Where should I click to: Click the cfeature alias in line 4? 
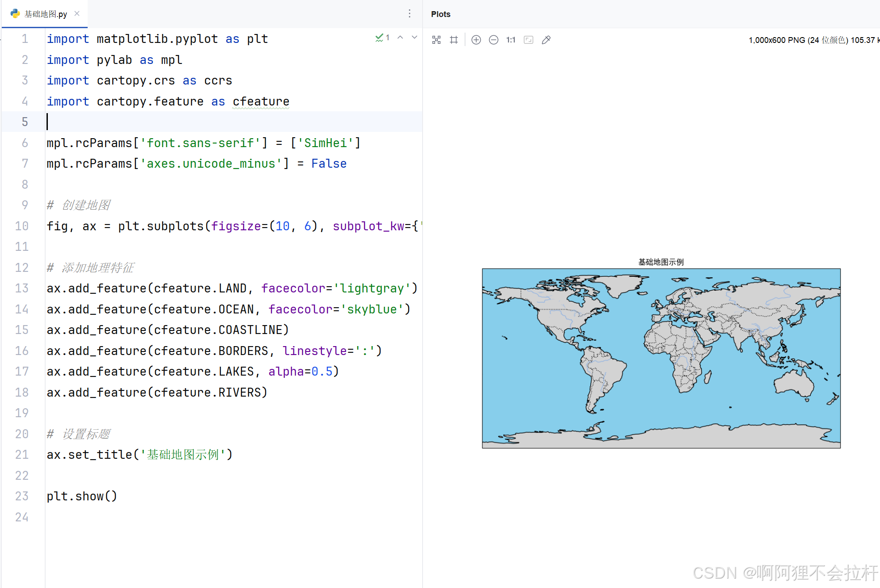261,102
